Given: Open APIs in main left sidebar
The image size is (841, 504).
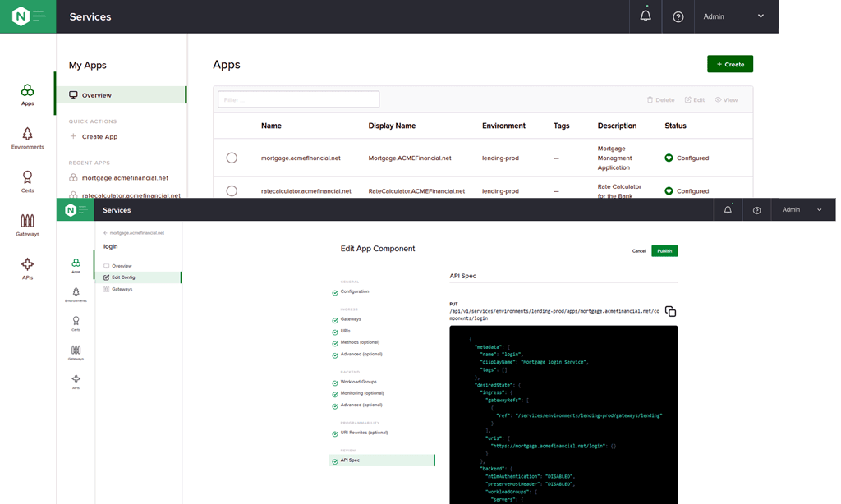Looking at the screenshot, I should 27,268.
